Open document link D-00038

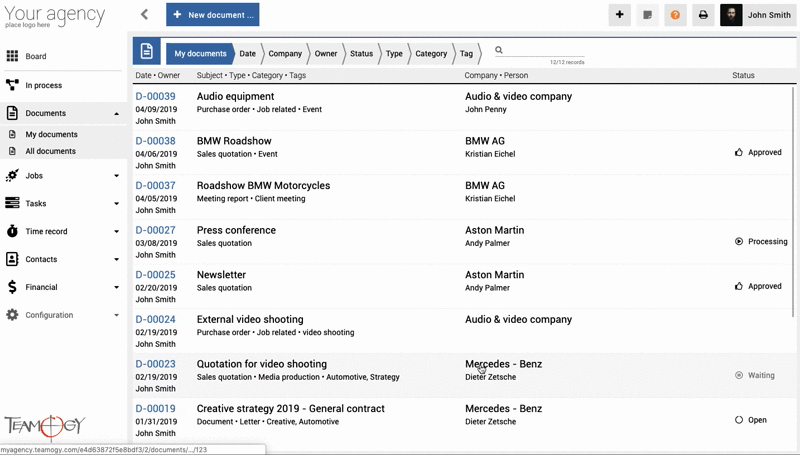pyautogui.click(x=156, y=141)
